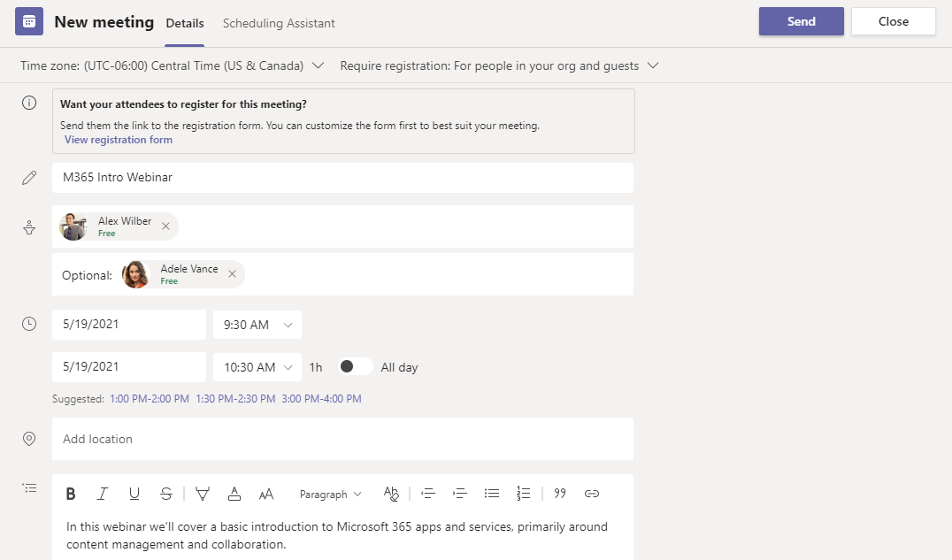Image resolution: width=952 pixels, height=560 pixels.
Task: Toggle underline formatting
Action: (x=134, y=494)
